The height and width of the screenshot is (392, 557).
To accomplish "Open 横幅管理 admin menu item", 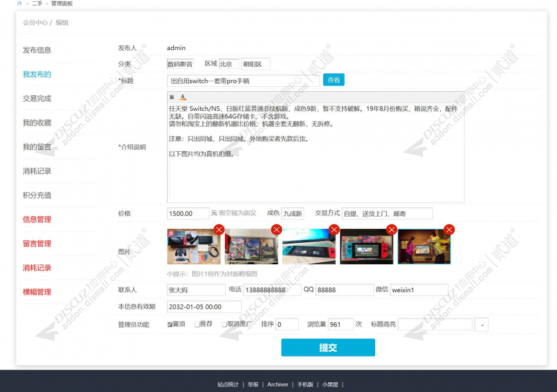I will (37, 292).
